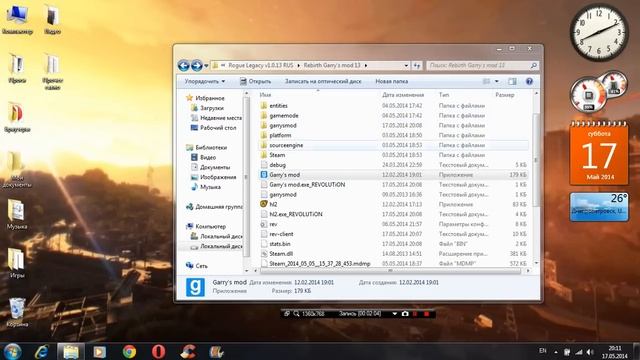Show hidden tray icons arrow
This screenshot has width=640, height=360.
point(556,352)
